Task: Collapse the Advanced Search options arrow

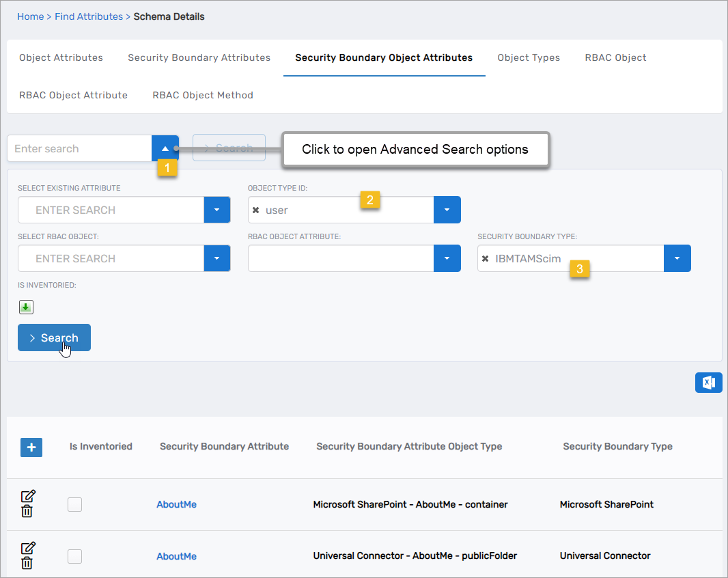Action: point(165,148)
